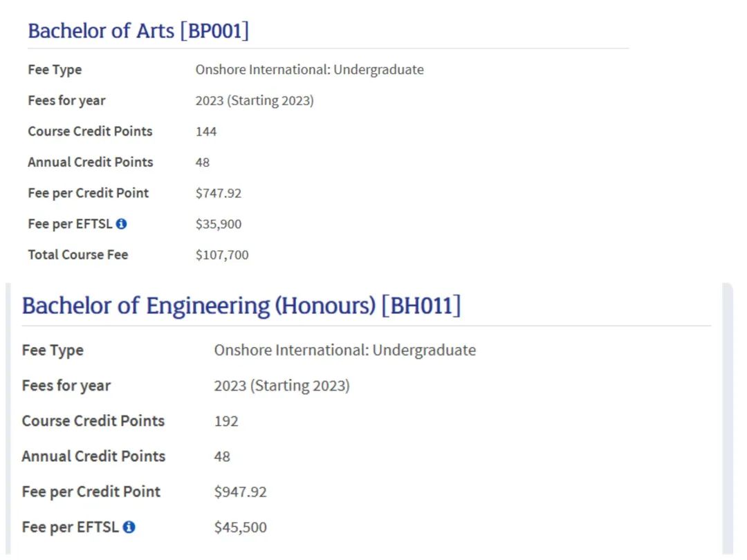Viewport: 747px width, 560px height.
Task: Click Fee Type label under Bachelor of Engineering
Action: pos(53,351)
